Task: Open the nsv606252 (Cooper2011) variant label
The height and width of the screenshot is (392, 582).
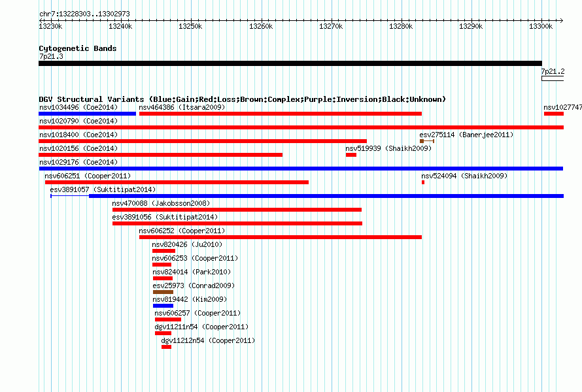Action: pos(182,231)
